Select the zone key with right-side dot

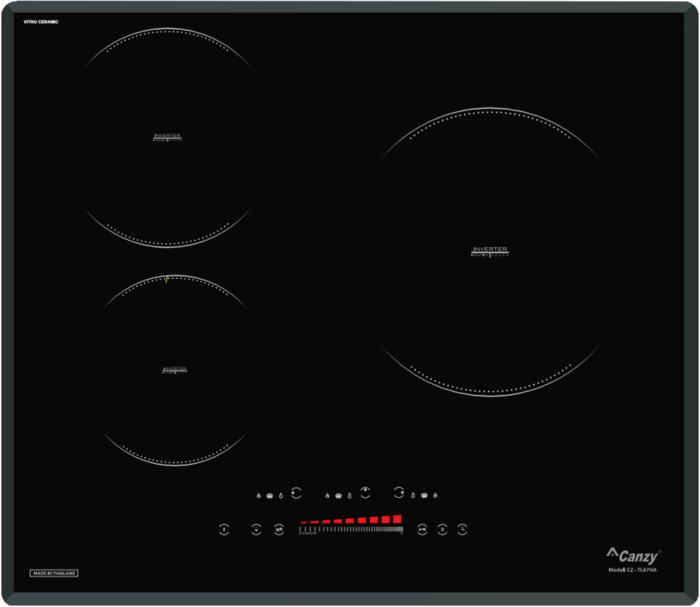(x=399, y=492)
